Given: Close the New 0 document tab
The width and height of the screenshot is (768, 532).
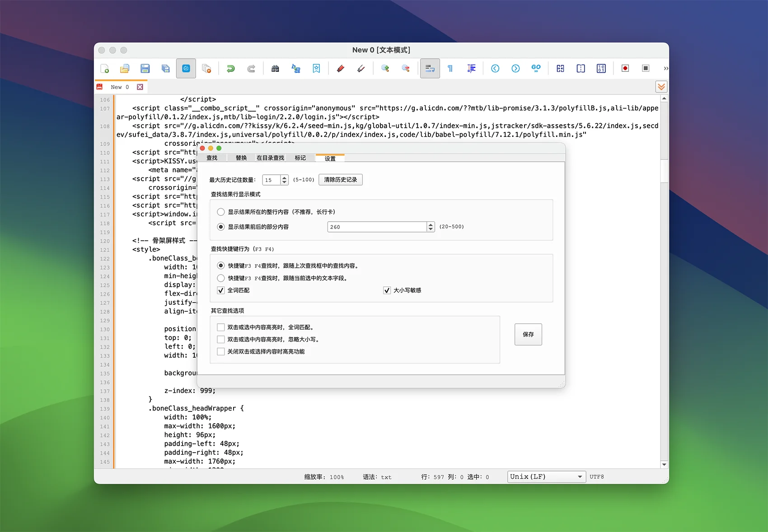Looking at the screenshot, I should [140, 87].
